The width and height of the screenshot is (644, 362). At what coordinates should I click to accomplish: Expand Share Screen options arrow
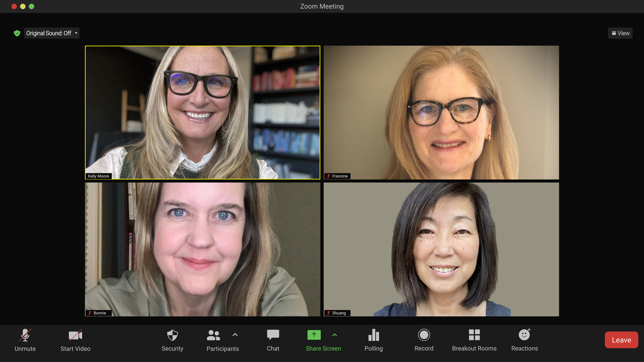click(x=334, y=335)
